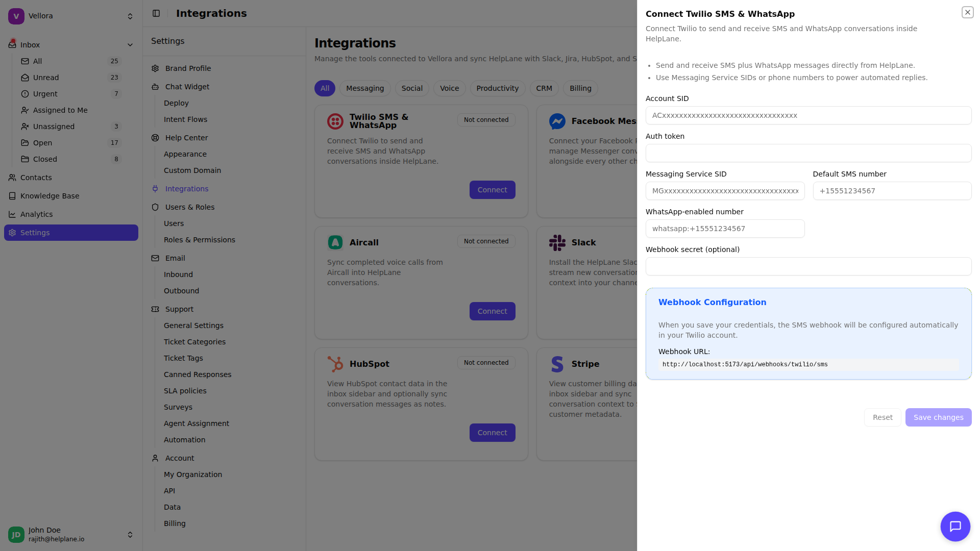Click the Account person icon
Image resolution: width=980 pixels, height=551 pixels.
pos(155,458)
